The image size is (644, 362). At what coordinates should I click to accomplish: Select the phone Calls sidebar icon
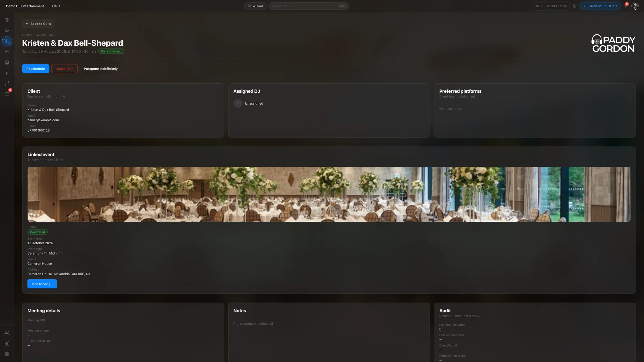pos(7,41)
